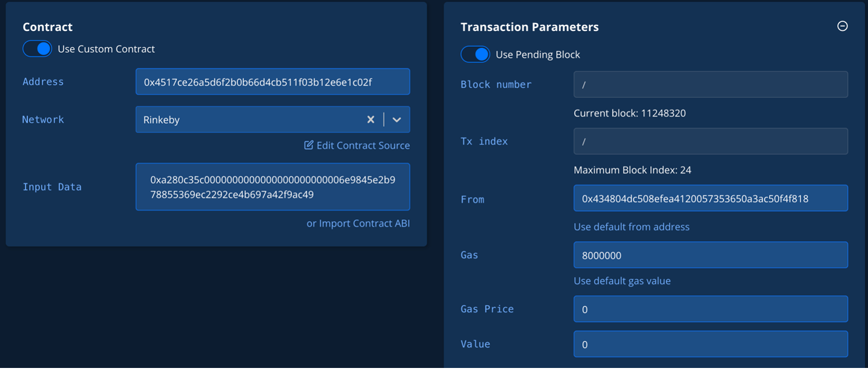Image resolution: width=868 pixels, height=371 pixels.
Task: Click the Value input box
Action: point(710,344)
